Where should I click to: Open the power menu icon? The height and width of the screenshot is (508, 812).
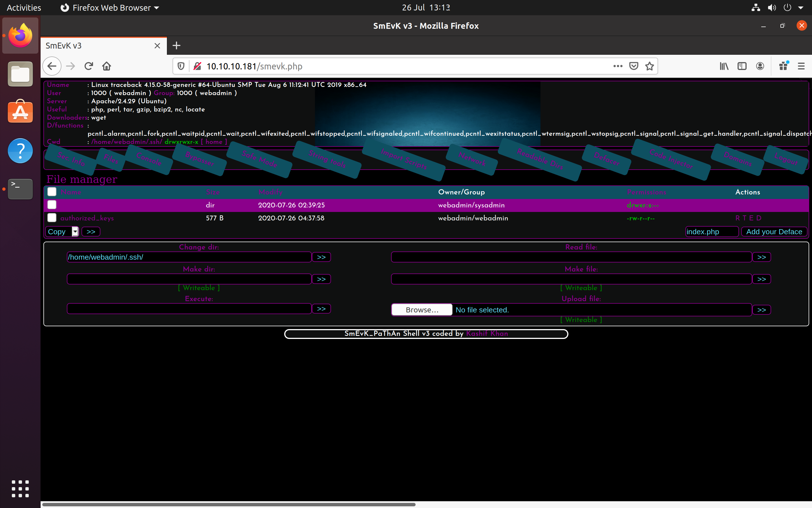point(787,7)
